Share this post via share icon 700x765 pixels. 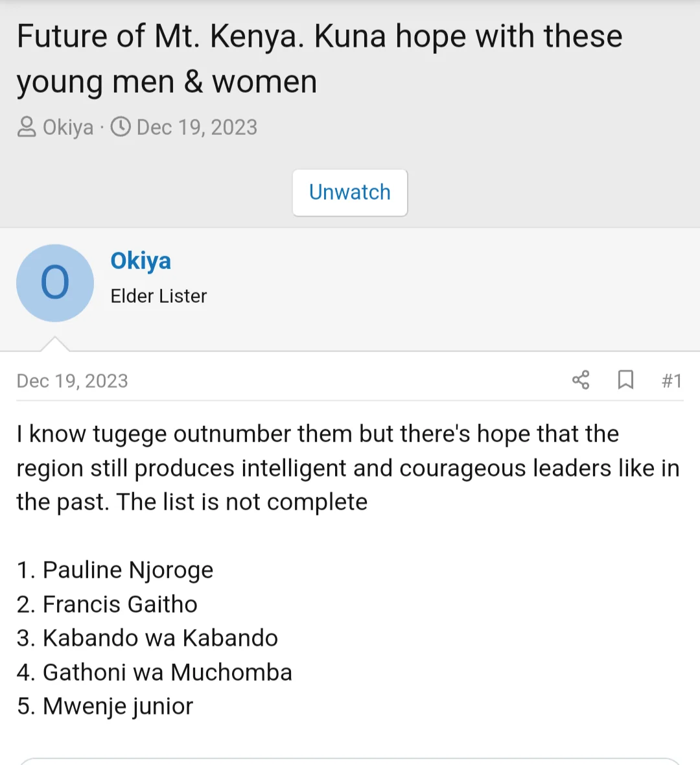pos(581,380)
